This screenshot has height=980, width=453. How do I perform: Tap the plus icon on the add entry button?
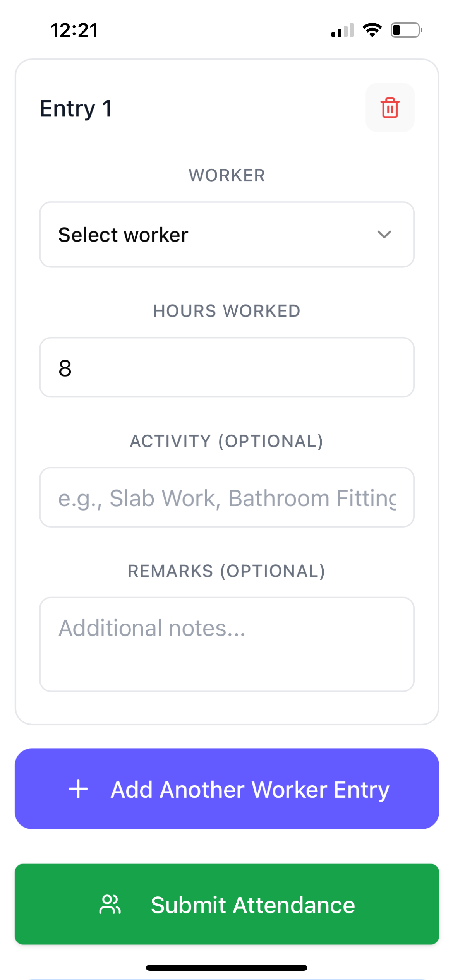[78, 789]
